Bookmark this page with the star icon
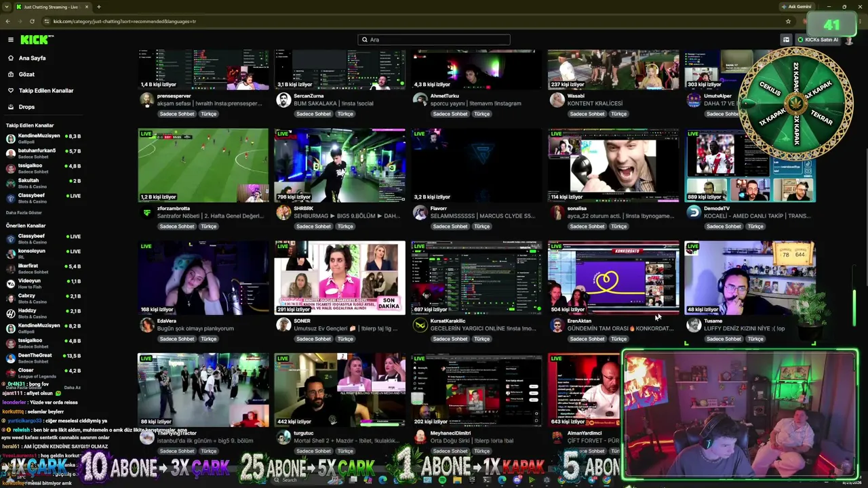Viewport: 868px width, 488px height. tap(788, 21)
